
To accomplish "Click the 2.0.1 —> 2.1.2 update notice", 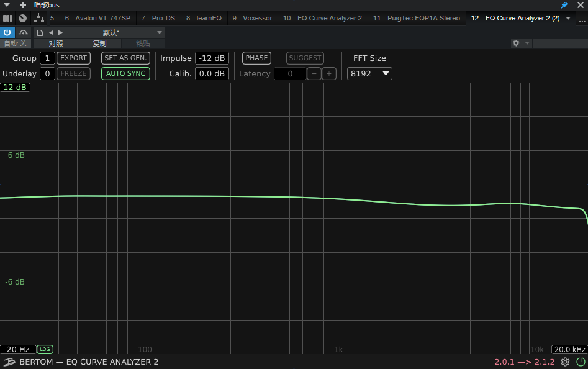I will tap(524, 362).
